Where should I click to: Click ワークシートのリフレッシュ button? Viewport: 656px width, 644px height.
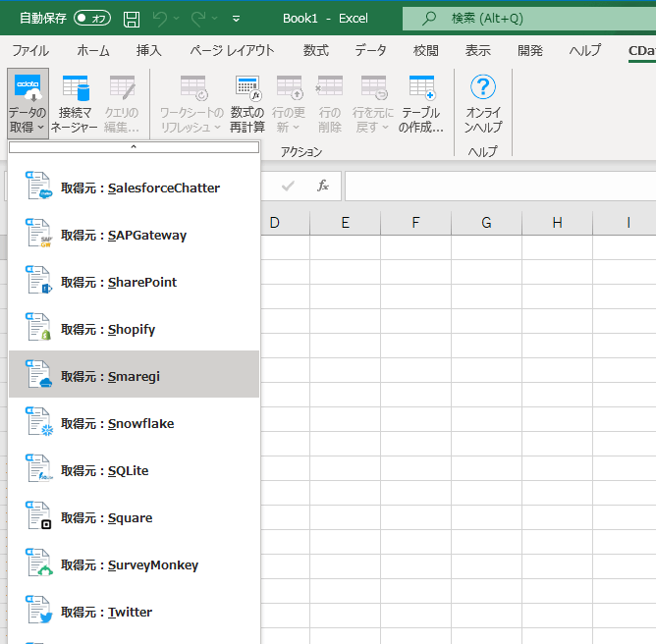click(191, 103)
